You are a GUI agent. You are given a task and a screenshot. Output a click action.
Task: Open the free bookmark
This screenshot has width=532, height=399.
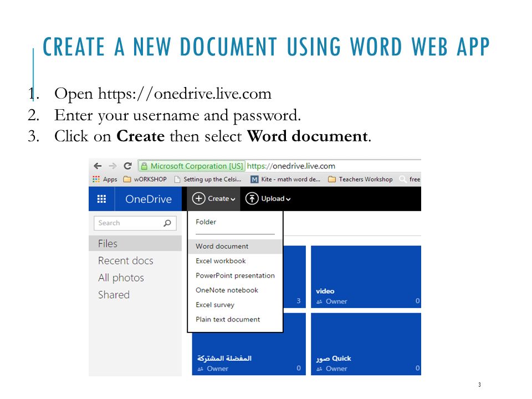point(410,179)
